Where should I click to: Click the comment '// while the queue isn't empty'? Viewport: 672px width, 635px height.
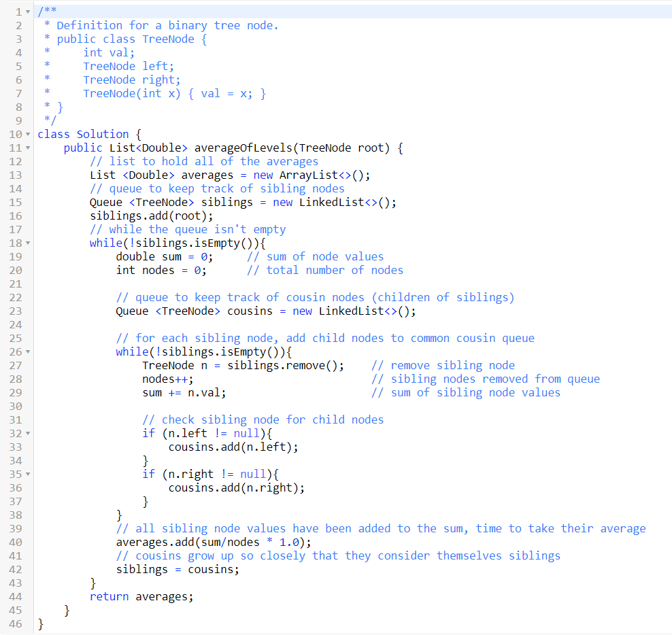pyautogui.click(x=188, y=229)
